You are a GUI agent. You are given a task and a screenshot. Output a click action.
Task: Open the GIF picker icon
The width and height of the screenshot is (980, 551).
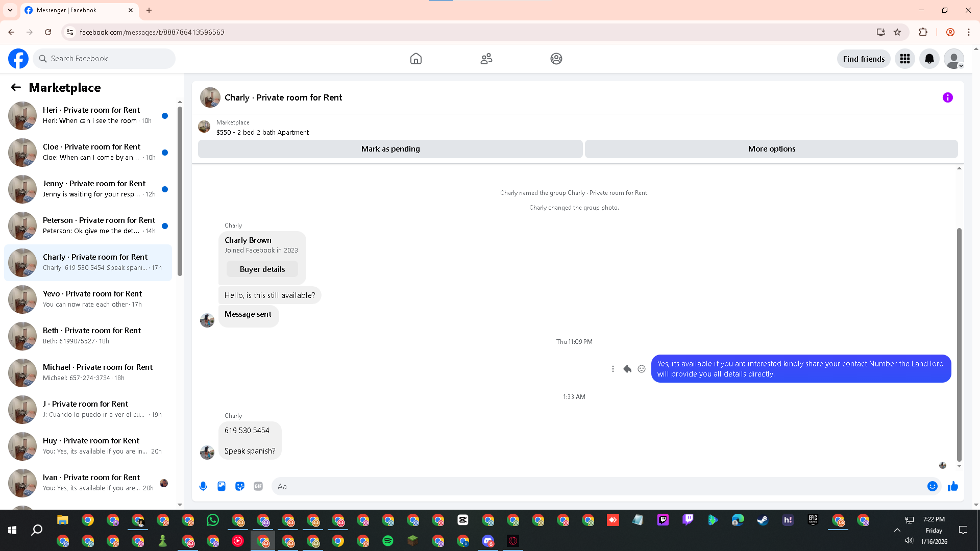coord(258,486)
